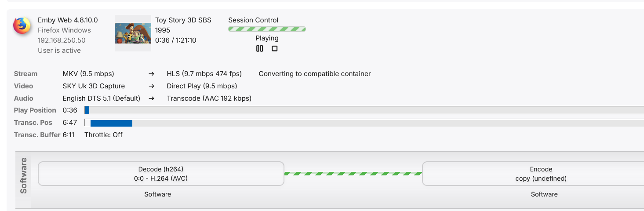Click the Converting to compatible container text

tap(314, 74)
